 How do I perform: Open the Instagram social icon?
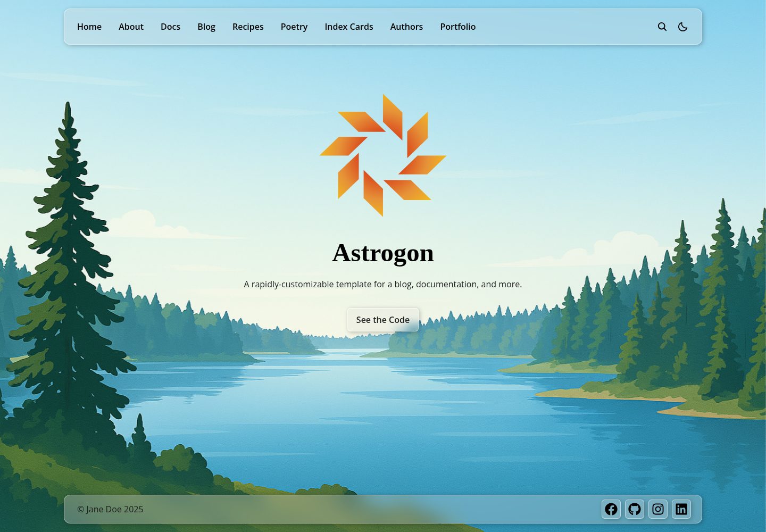tap(658, 509)
